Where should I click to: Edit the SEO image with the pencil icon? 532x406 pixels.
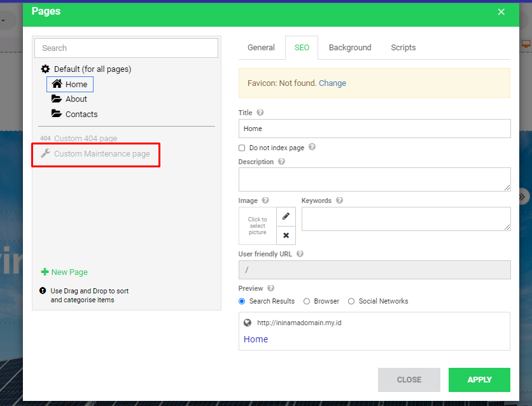pyautogui.click(x=285, y=216)
